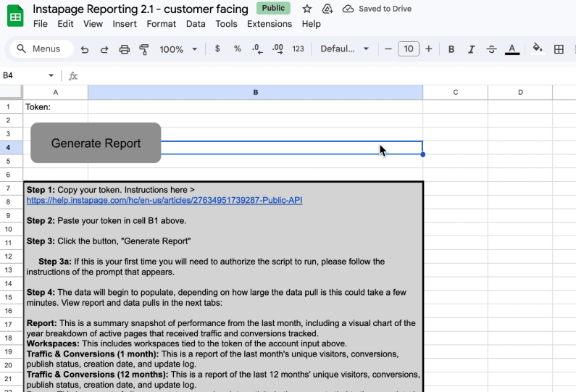Screen dimensions: 576x392
Task: Select the paint format tool
Action: (144, 49)
